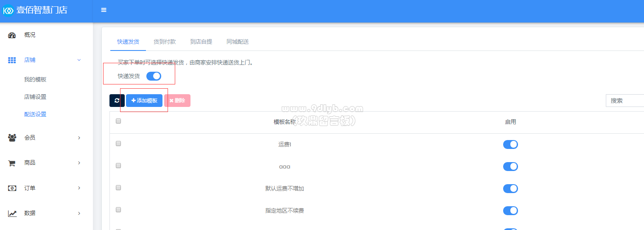This screenshot has height=230, width=644.
Task: Open 我的模板 submenu item
Action: click(35, 79)
